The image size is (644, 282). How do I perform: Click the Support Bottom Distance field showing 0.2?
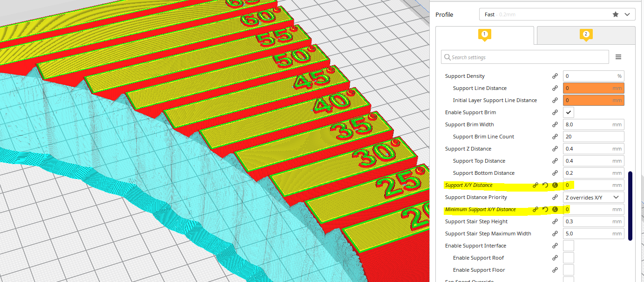click(x=594, y=173)
